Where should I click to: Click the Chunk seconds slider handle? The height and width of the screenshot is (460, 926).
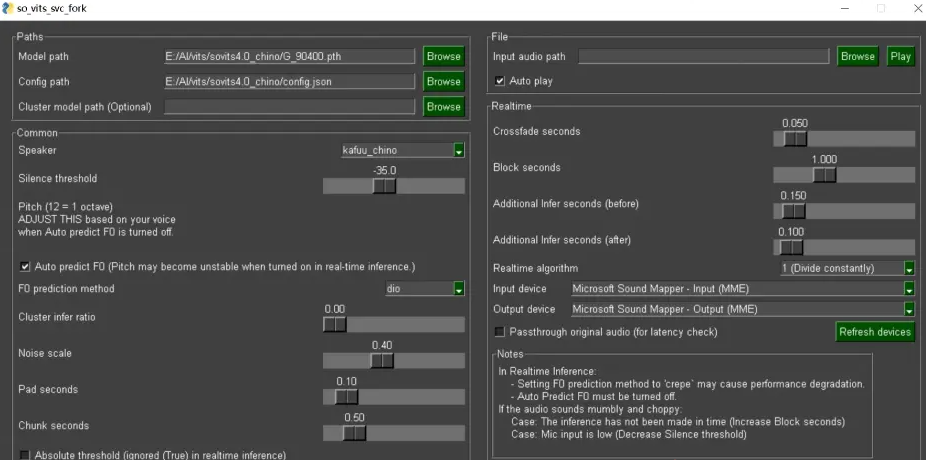coord(354,433)
